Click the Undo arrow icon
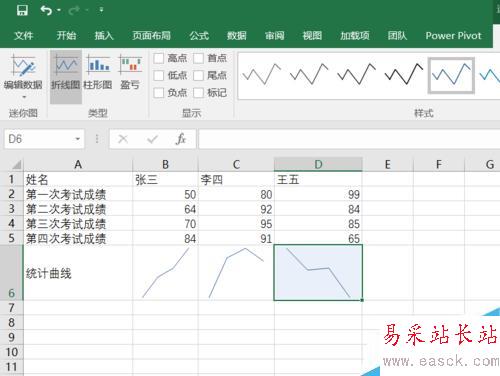 click(x=46, y=10)
